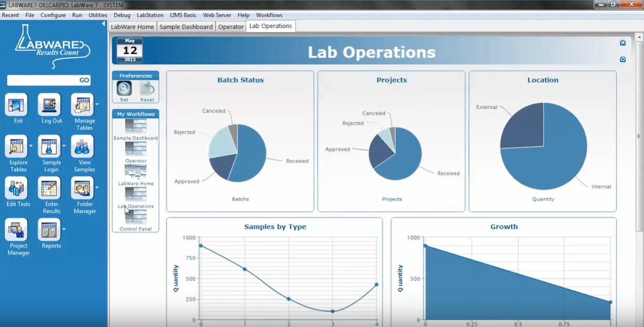
Task: Open the LabWare Home workflow icon
Action: 136,172
